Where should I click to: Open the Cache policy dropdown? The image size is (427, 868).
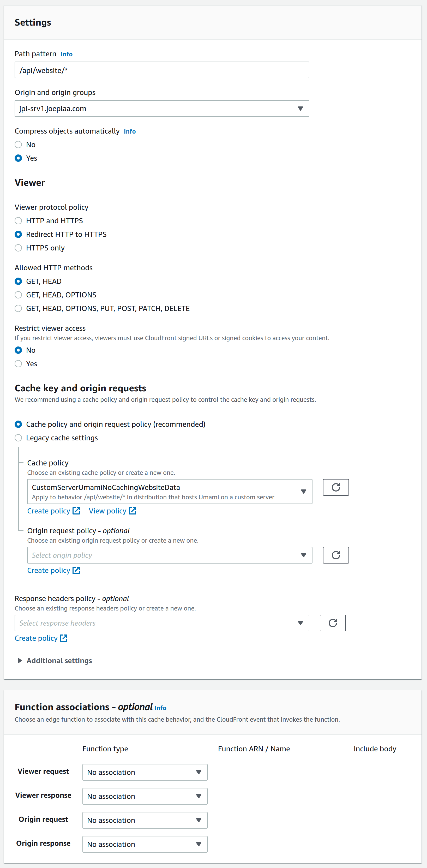[170, 492]
